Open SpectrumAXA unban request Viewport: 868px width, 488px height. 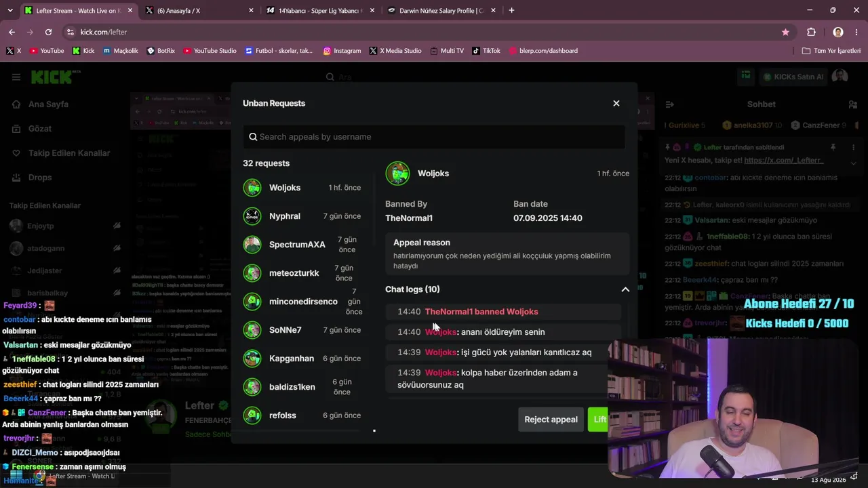[x=302, y=245]
